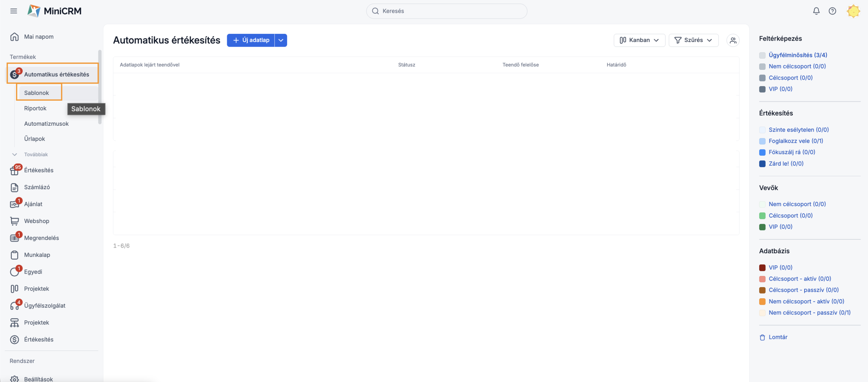Toggle the Ügyfélminősítés status square
The height and width of the screenshot is (382, 868).
coord(762,55)
